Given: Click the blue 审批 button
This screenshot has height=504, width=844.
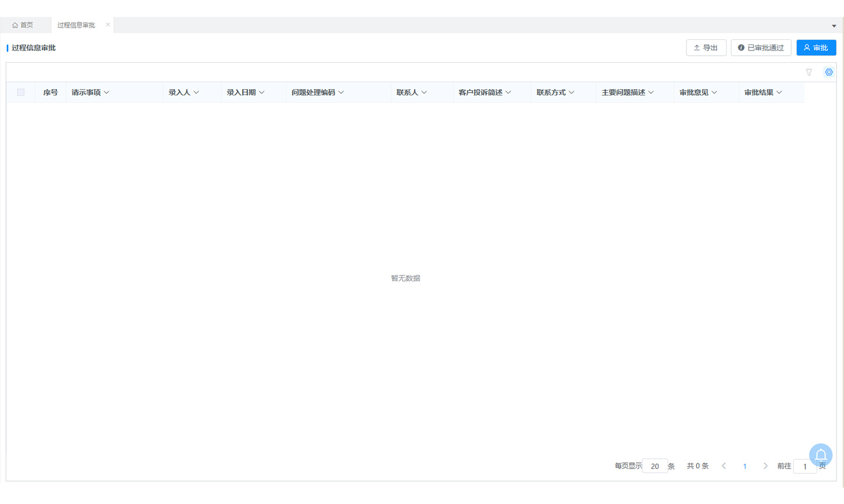Looking at the screenshot, I should tap(816, 47).
